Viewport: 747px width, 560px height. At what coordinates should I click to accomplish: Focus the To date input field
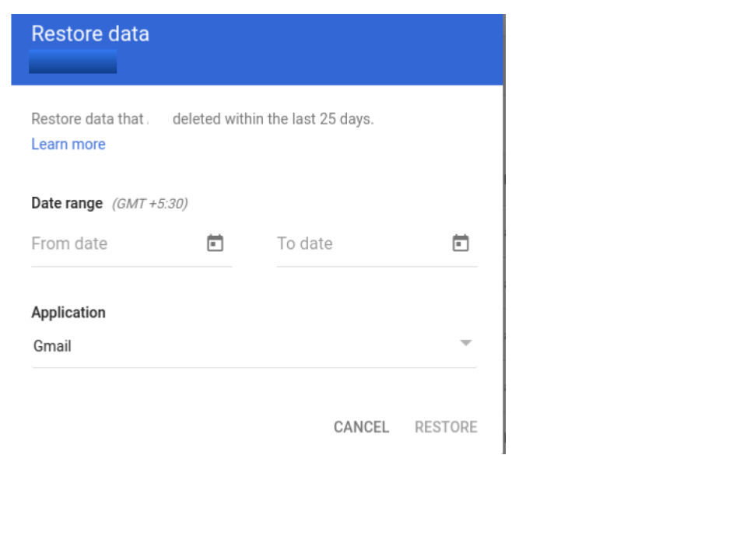point(377,243)
